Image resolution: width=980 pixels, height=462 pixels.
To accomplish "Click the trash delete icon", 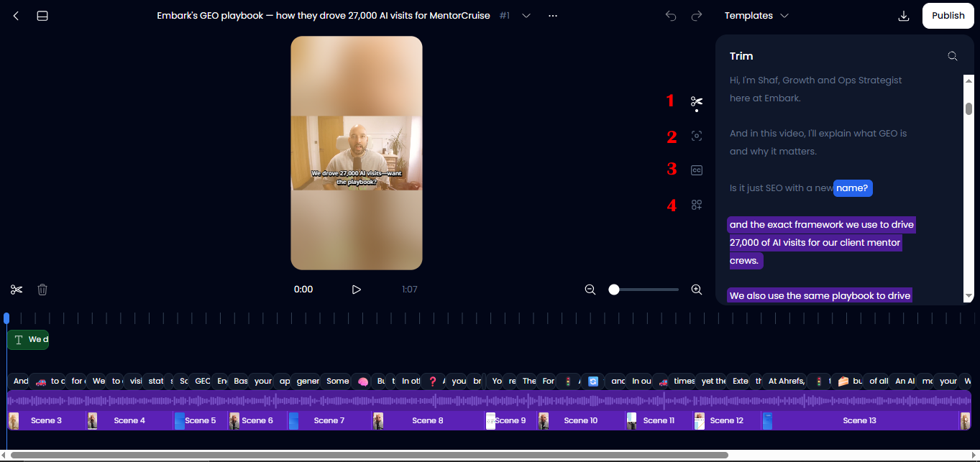I will 42,290.
